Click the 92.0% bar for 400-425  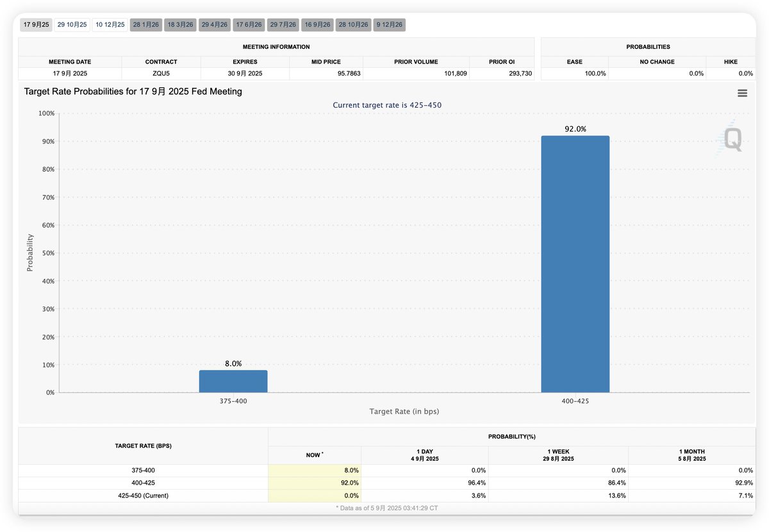click(575, 264)
